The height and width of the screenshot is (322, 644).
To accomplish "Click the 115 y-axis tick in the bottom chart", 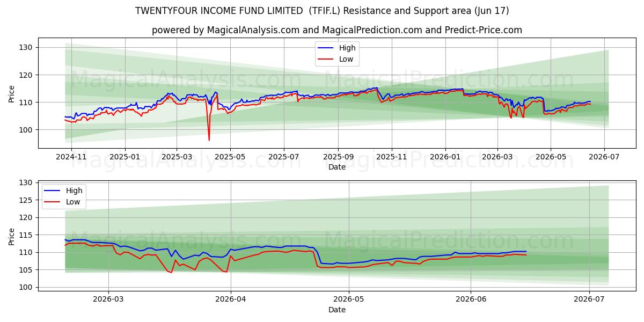I will tap(26, 235).
